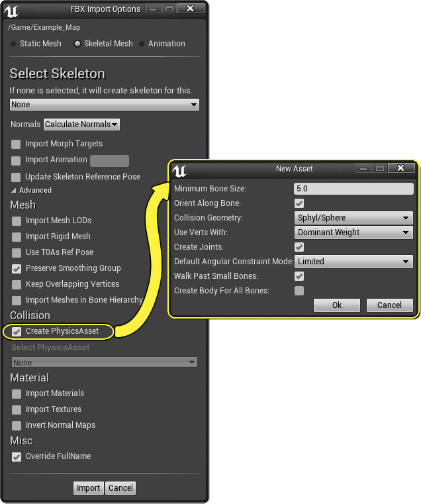Close the FBX Import Options window
Image resolution: width=421 pixels, height=504 pixels.
tap(190, 9)
